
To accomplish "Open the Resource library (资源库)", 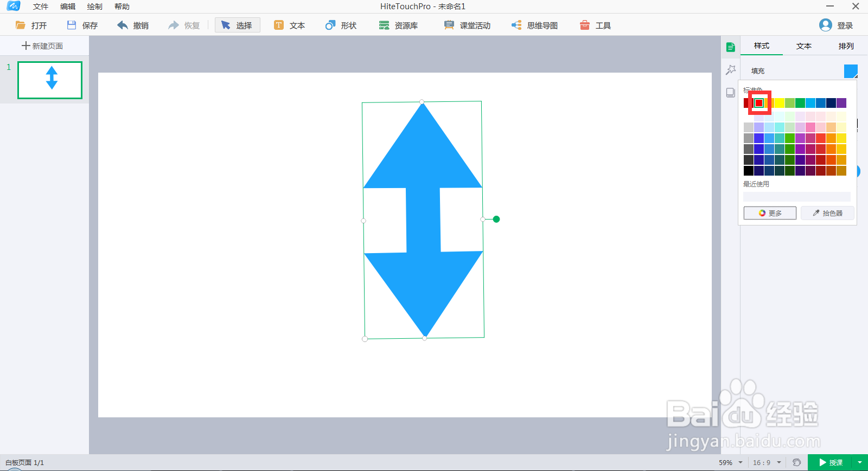I will click(x=399, y=25).
